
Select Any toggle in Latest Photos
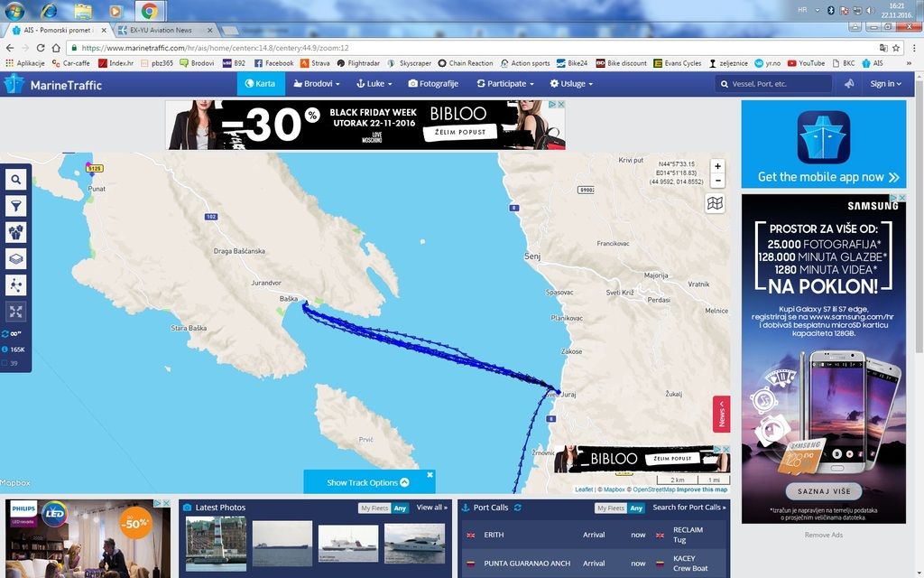pos(400,508)
